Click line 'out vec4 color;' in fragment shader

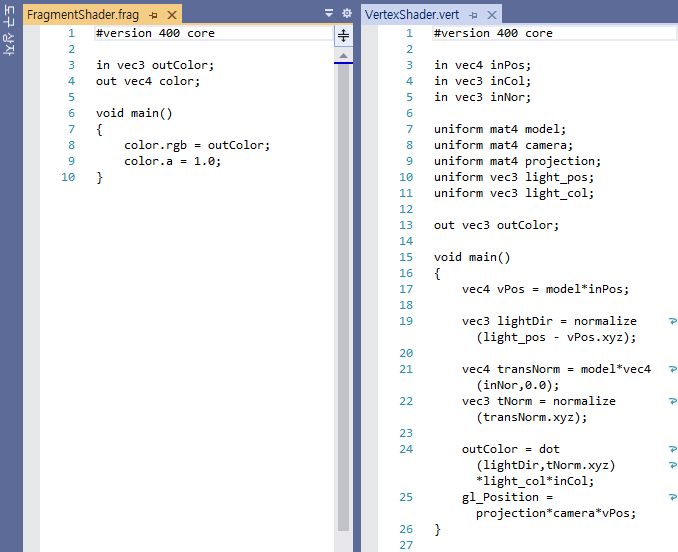[148, 81]
